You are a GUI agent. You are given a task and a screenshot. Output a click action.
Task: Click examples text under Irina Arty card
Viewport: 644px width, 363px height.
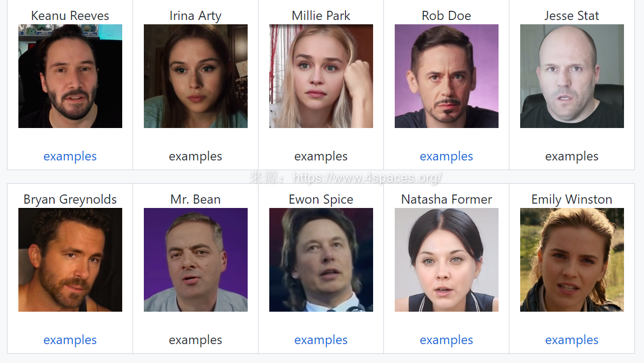pos(196,156)
